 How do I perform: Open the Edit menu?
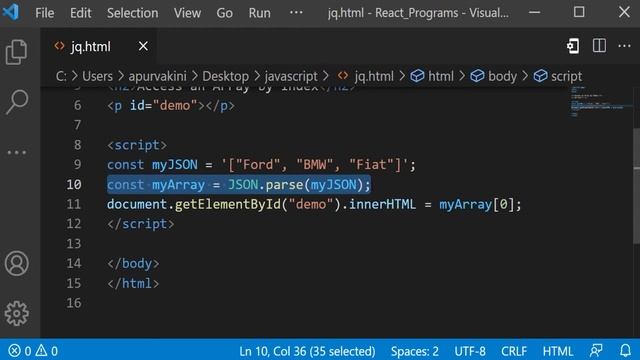point(80,13)
